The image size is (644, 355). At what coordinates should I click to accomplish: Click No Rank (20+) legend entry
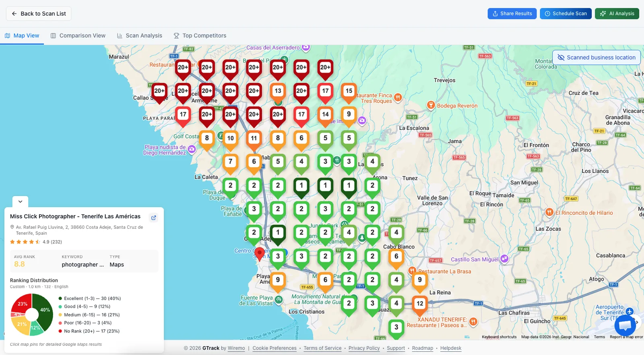[x=89, y=331]
